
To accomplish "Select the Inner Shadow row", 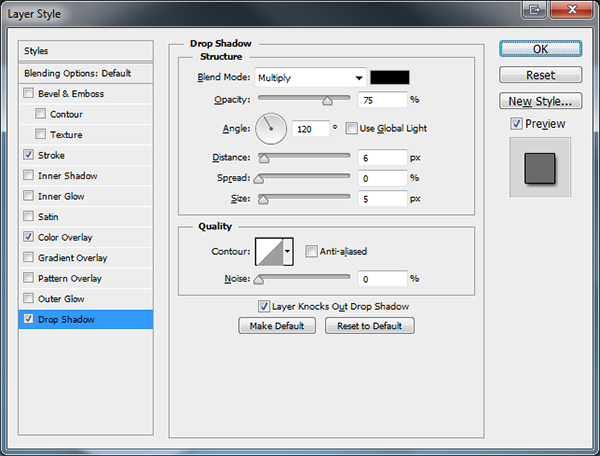I will pos(86,176).
